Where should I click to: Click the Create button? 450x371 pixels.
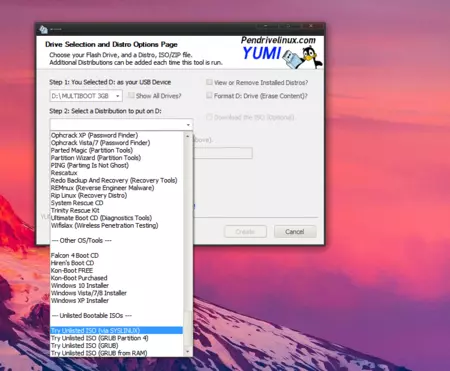(245, 232)
